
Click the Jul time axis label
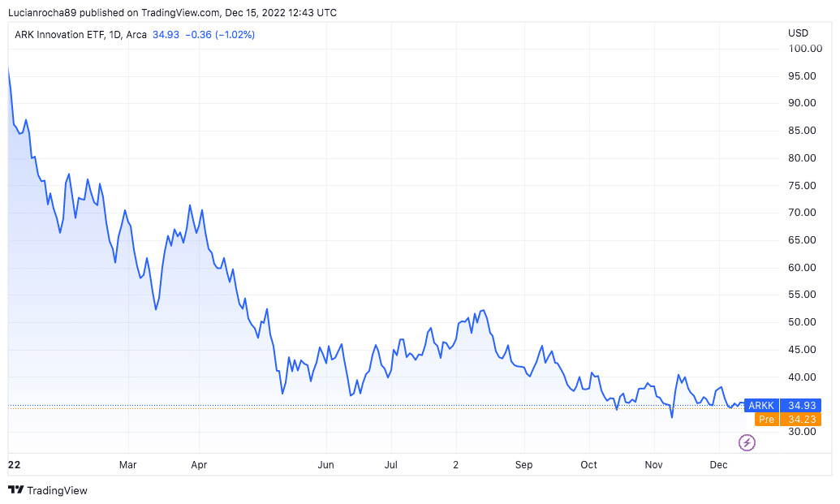391,465
